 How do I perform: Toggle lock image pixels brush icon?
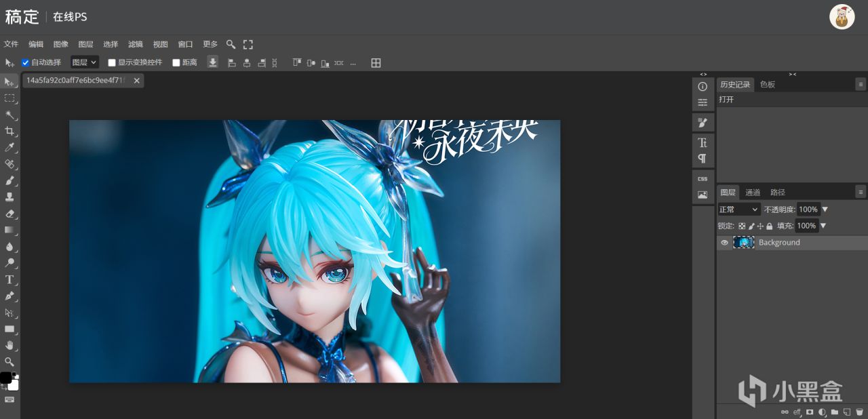751,226
